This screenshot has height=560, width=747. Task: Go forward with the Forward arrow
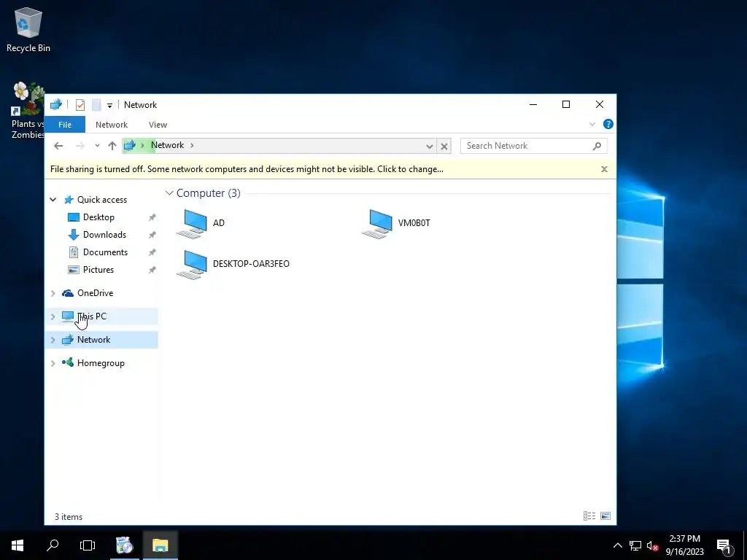[80, 146]
